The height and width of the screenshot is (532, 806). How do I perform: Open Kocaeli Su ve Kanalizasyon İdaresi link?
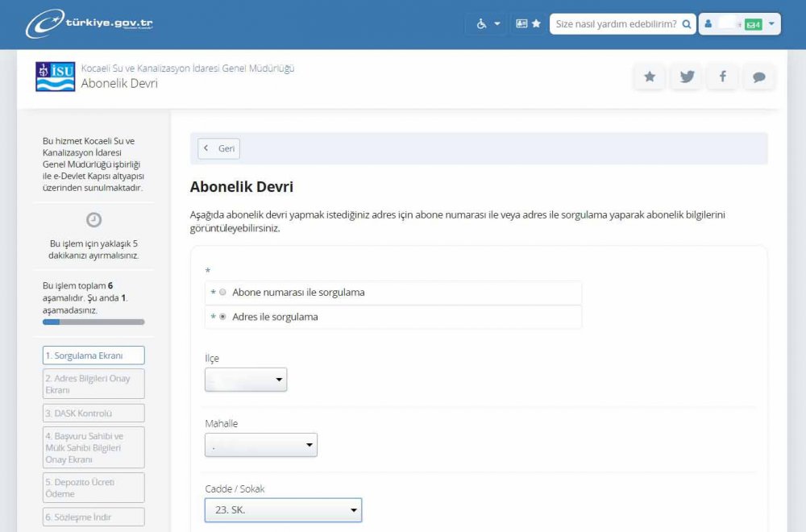[x=188, y=68]
